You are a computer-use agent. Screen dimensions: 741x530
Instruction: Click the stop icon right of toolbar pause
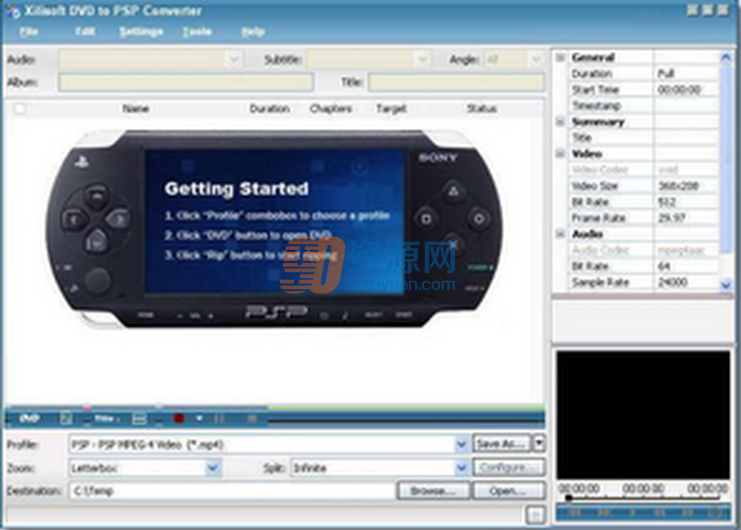[252, 419]
